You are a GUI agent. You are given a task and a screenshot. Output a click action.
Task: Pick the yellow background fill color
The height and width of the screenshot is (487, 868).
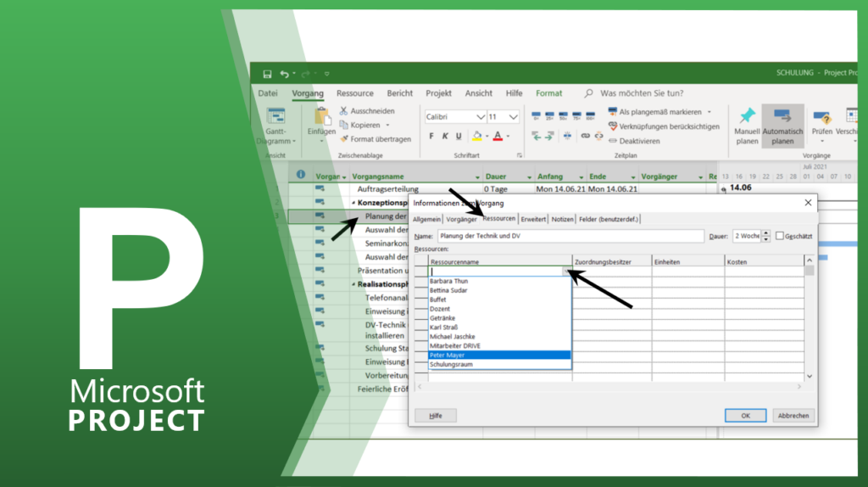click(x=477, y=136)
